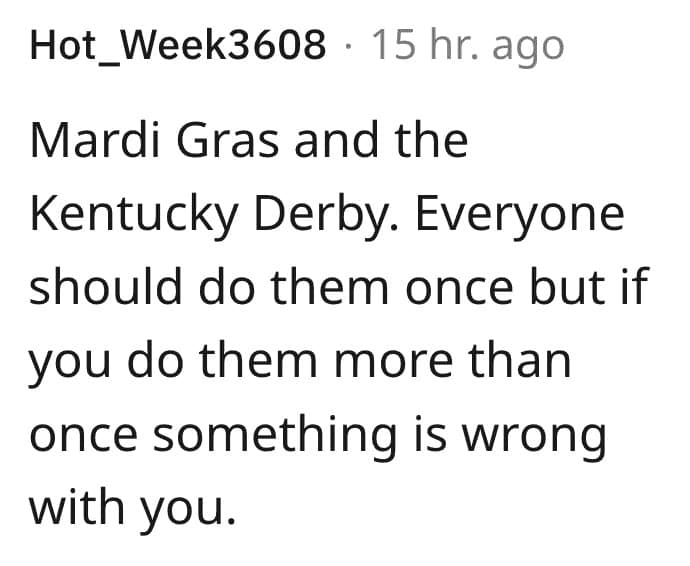Click the separator dot after the username

(349, 45)
